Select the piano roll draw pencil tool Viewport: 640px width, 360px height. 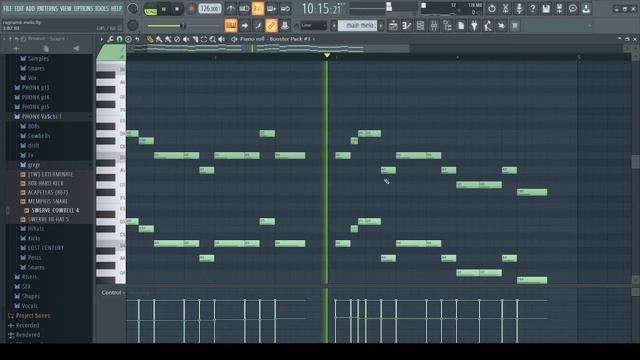pos(150,39)
